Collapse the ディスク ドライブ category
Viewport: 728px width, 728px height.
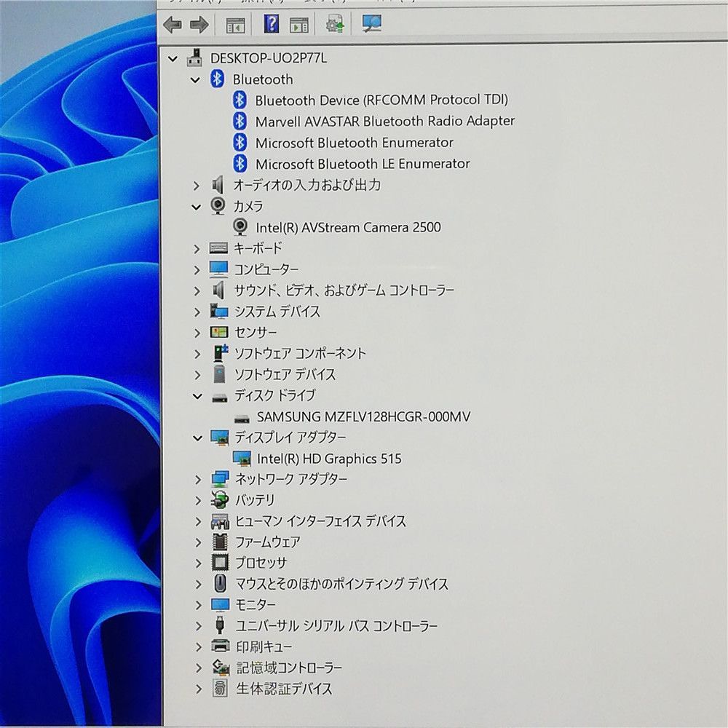point(197,397)
